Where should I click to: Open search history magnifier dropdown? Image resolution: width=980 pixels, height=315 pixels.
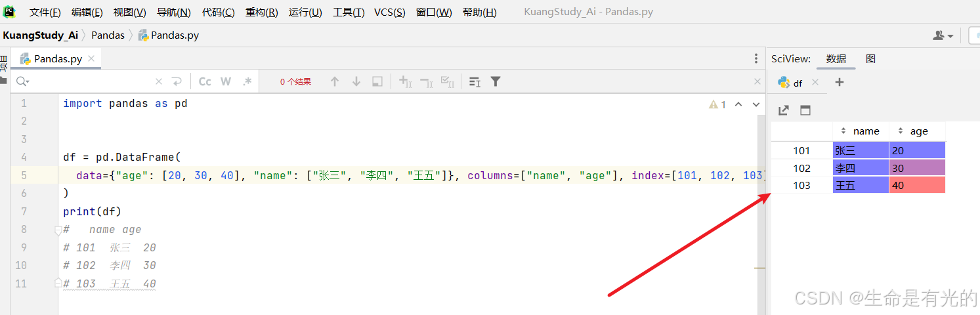pyautogui.click(x=22, y=81)
